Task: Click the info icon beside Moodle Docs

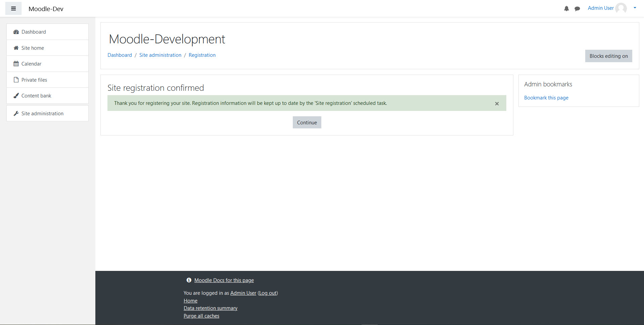Action: [189, 280]
